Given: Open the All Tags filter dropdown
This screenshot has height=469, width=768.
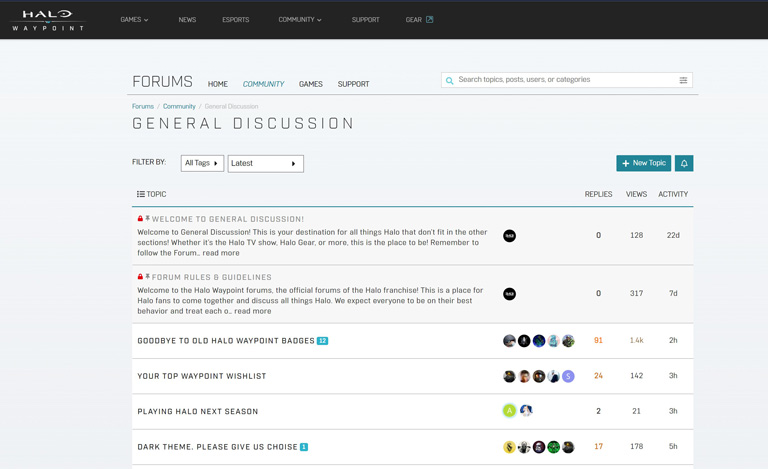Looking at the screenshot, I should point(202,163).
